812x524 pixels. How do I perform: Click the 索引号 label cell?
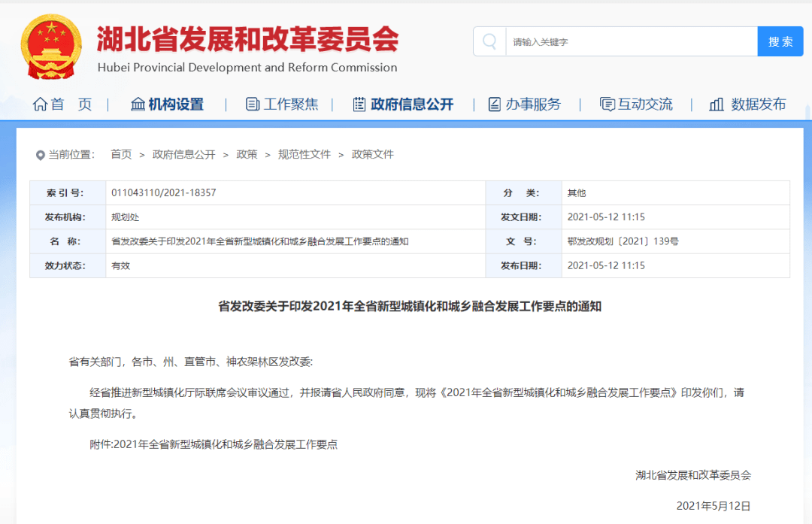[x=68, y=192]
